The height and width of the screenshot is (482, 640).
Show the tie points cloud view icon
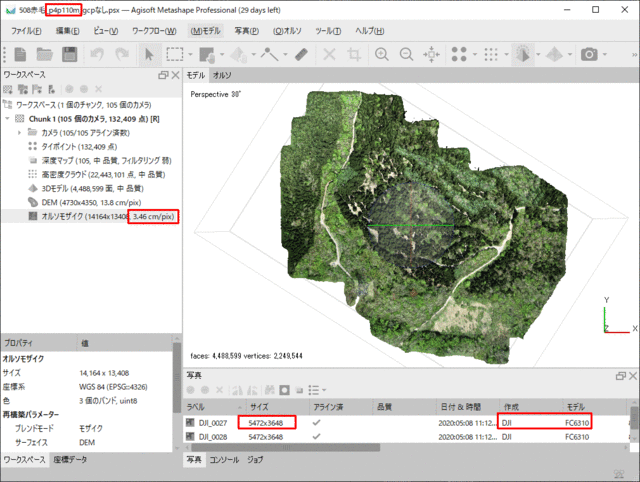coord(459,54)
